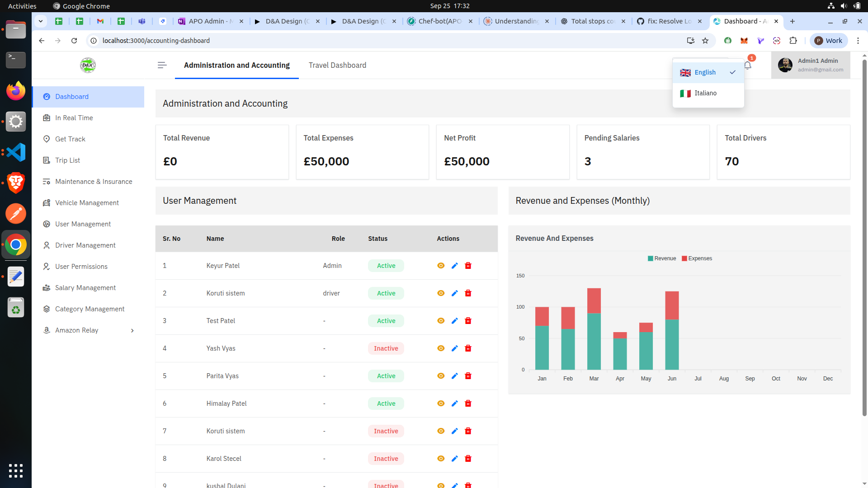868x488 pixels.
Task: Delete Yash Vyas using trash icon
Action: (468, 348)
